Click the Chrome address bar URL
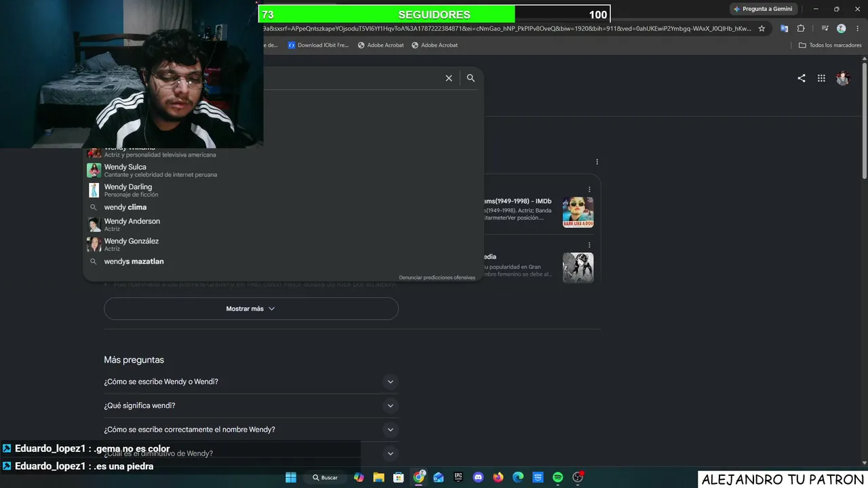868x488 pixels. (507, 28)
